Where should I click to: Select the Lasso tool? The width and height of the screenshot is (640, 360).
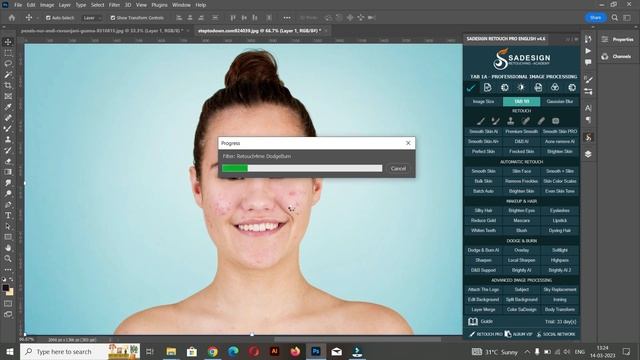click(x=8, y=64)
